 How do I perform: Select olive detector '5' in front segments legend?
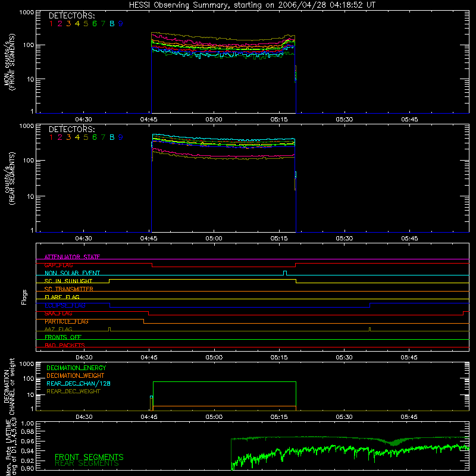(86, 24)
